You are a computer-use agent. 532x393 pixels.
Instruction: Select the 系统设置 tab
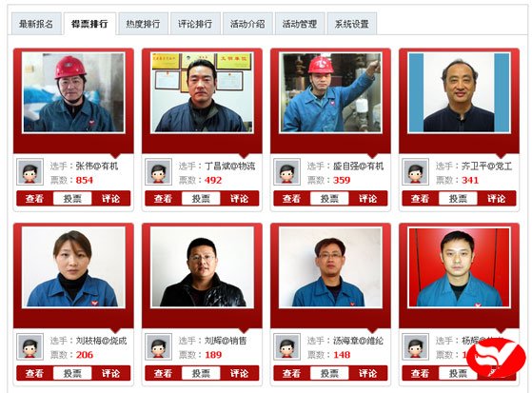pyautogui.click(x=352, y=24)
